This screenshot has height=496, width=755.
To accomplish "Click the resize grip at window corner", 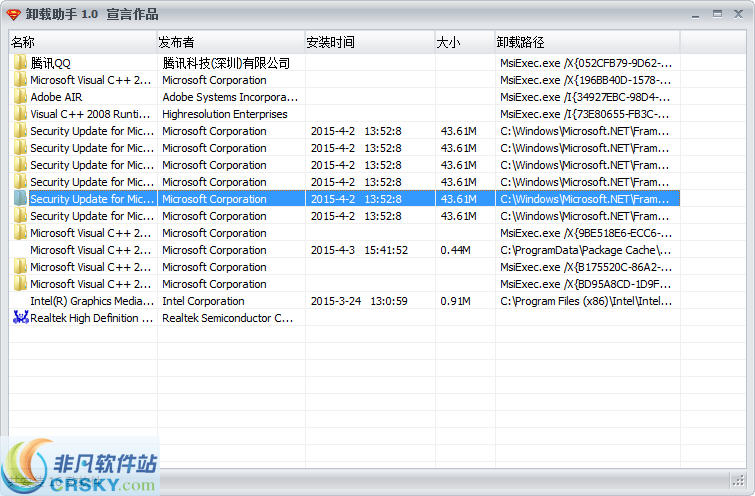I will (739, 480).
